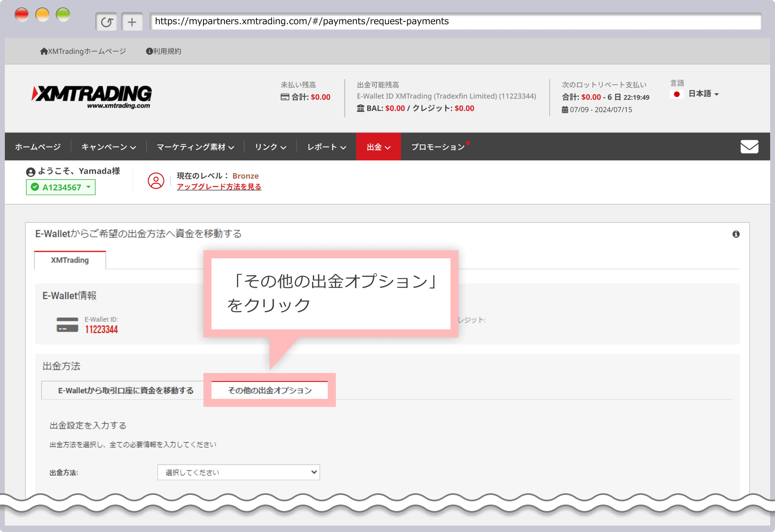Image resolution: width=775 pixels, height=532 pixels.
Task: Click the card icon beside 未払い残高 合計
Action: point(285,97)
